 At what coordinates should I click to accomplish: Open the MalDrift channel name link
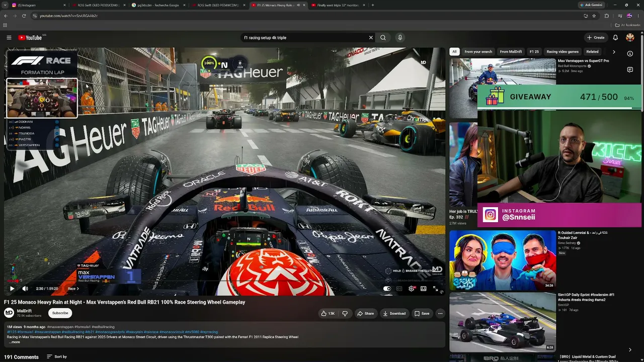pos(24,311)
